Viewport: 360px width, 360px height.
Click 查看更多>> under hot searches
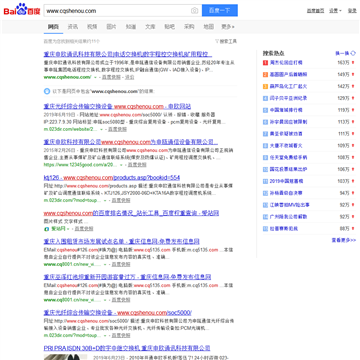tap(344, 240)
